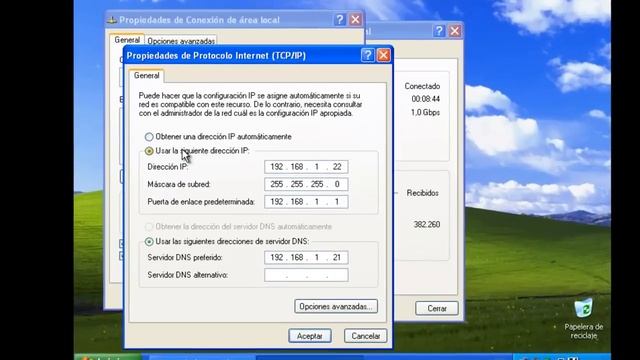Click the '00:08:44' duration value
This screenshot has height=360, width=640.
click(x=425, y=99)
